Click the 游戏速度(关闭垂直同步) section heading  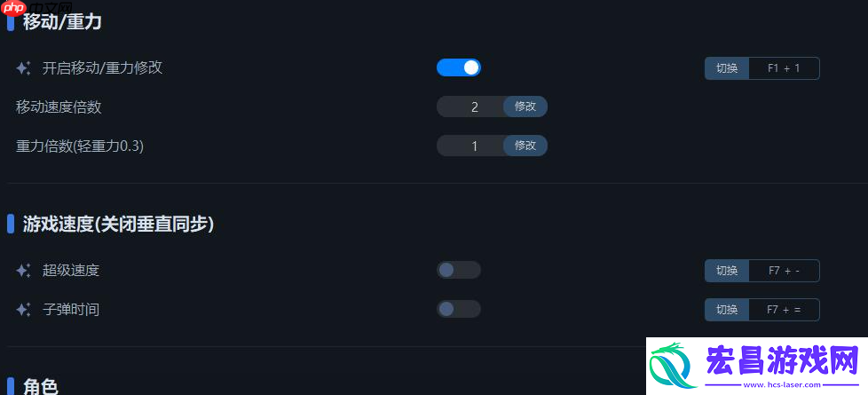(118, 224)
